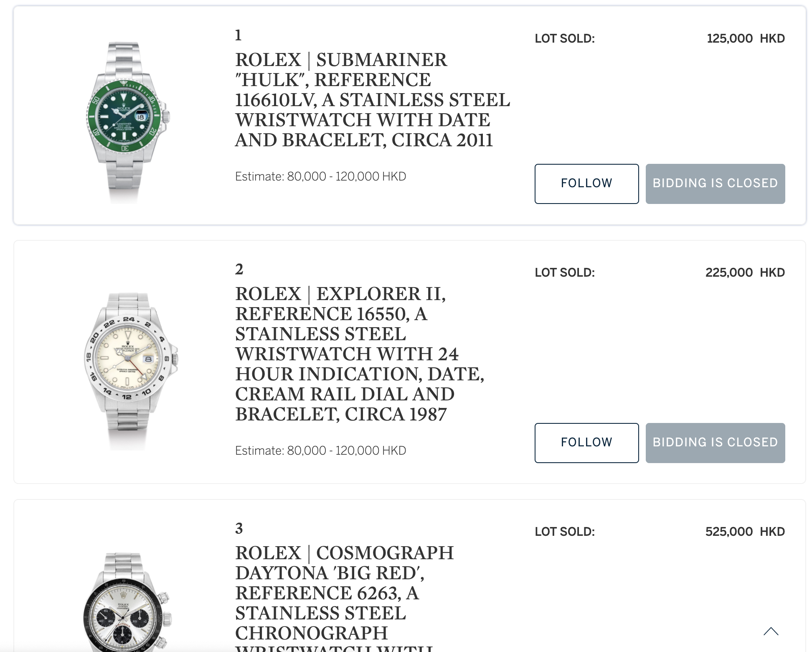Click the estimate text under Submariner lot
The height and width of the screenshot is (652, 812).
320,176
